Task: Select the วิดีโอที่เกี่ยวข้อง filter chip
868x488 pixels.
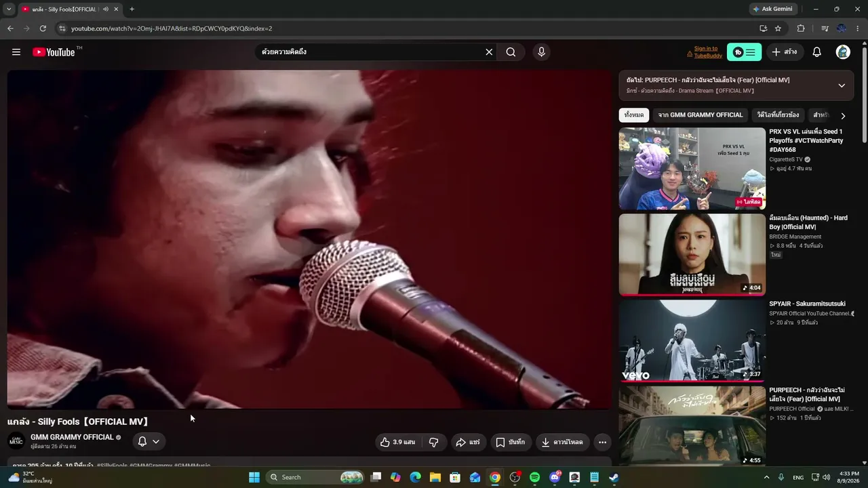Action: point(778,115)
